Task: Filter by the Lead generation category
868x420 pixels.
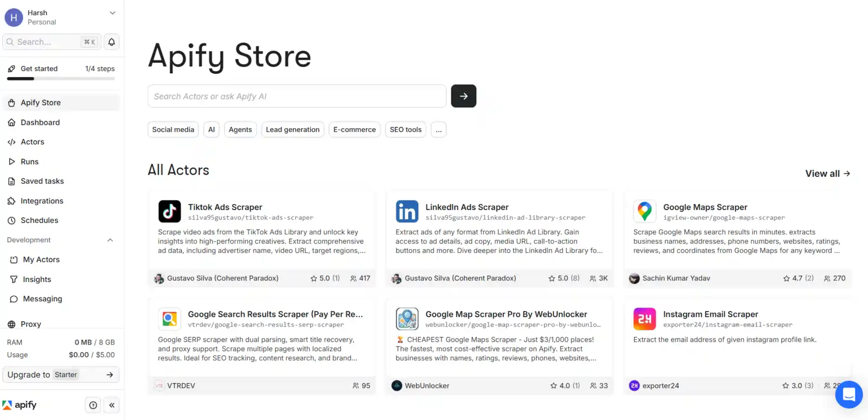Action: 292,130
